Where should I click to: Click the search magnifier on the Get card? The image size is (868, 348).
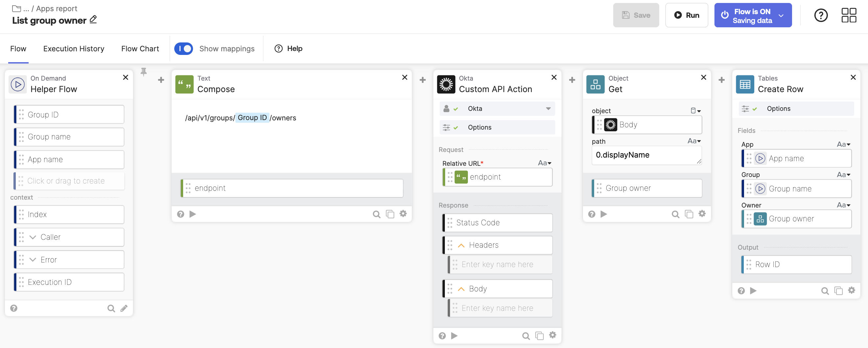coord(676,214)
